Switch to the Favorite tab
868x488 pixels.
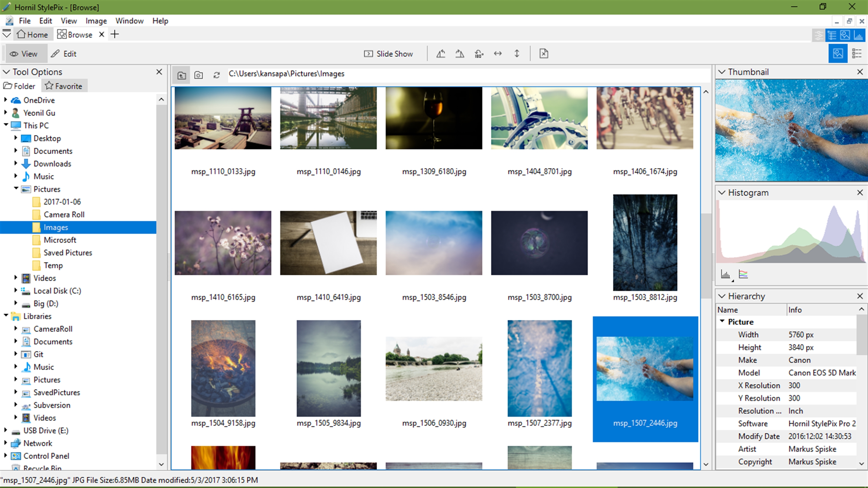[64, 86]
